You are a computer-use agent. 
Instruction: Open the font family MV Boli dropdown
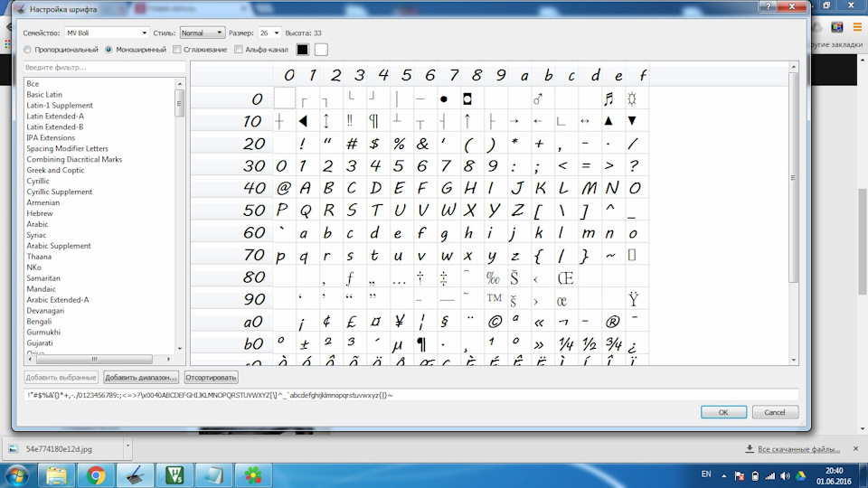coord(107,33)
